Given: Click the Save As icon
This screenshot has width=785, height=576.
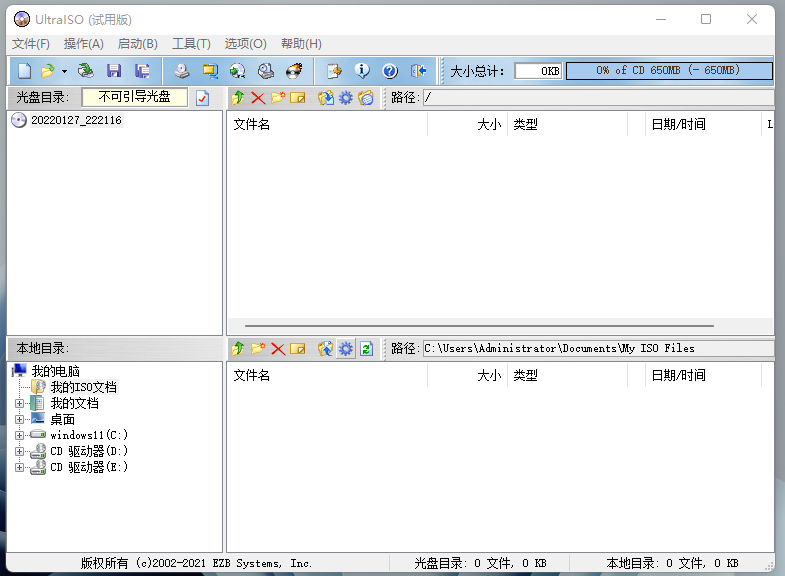Looking at the screenshot, I should tap(142, 71).
